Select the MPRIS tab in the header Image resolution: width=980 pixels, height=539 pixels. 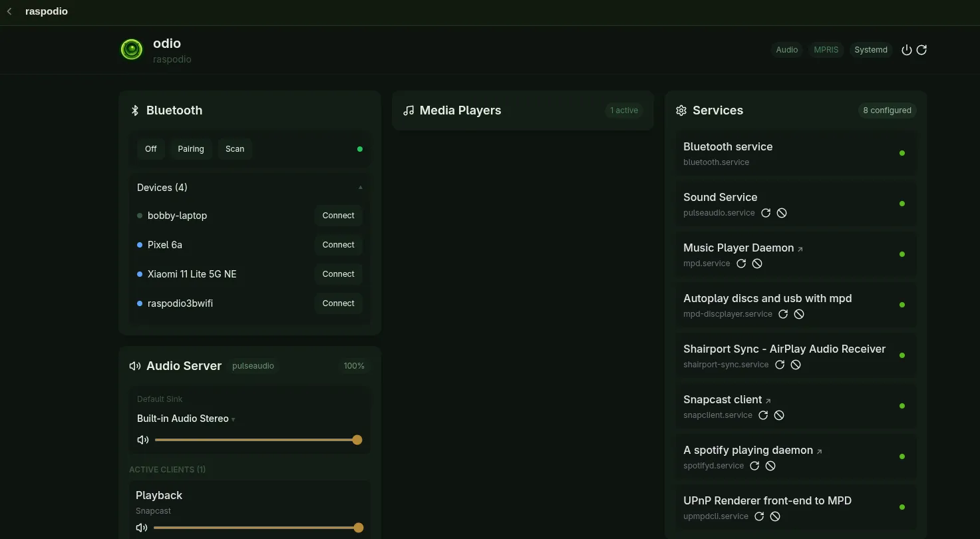[826, 50]
